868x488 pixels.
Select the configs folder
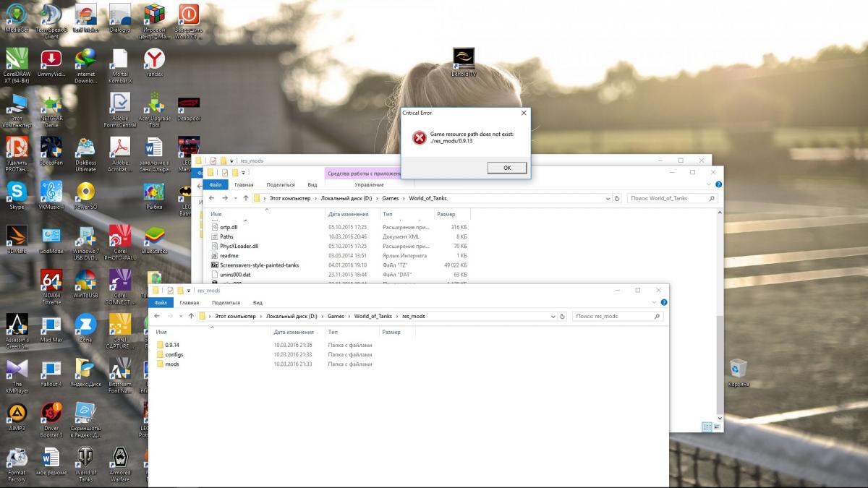coord(174,354)
